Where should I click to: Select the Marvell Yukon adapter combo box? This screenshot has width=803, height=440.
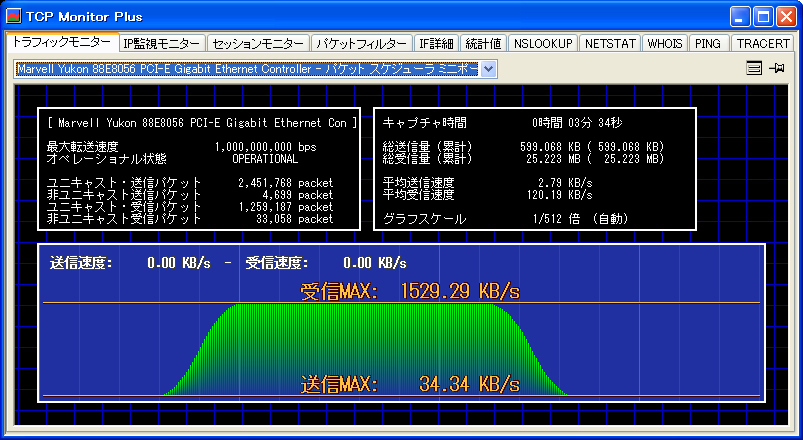(x=248, y=69)
